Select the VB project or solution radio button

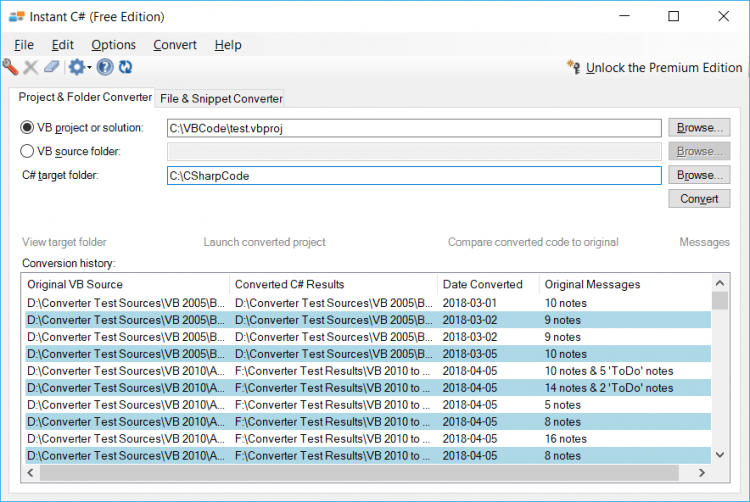tap(27, 128)
